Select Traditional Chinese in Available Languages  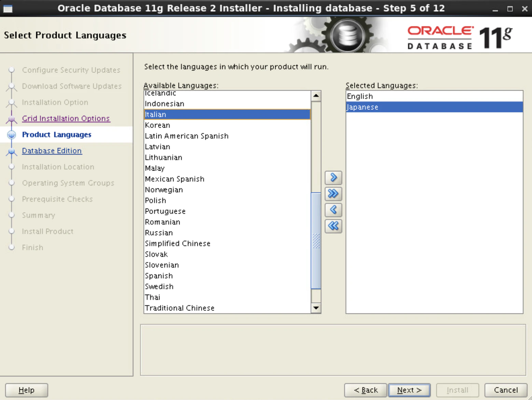[227, 308]
